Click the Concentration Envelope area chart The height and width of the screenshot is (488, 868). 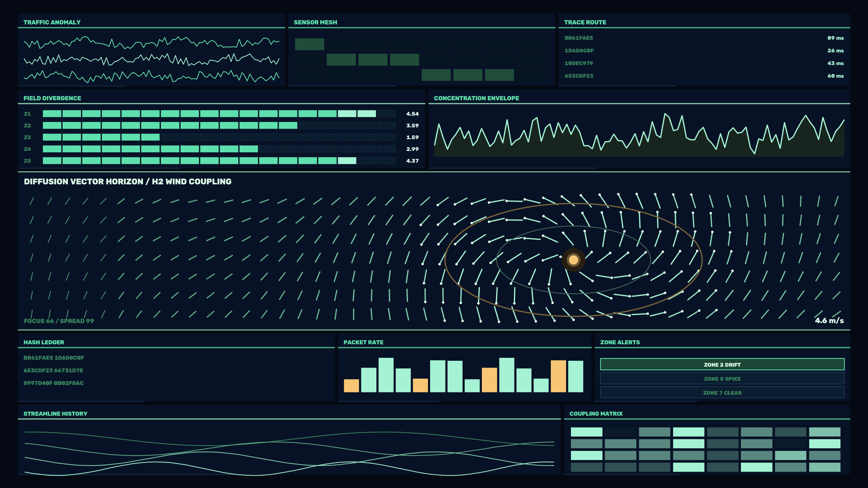point(639,135)
